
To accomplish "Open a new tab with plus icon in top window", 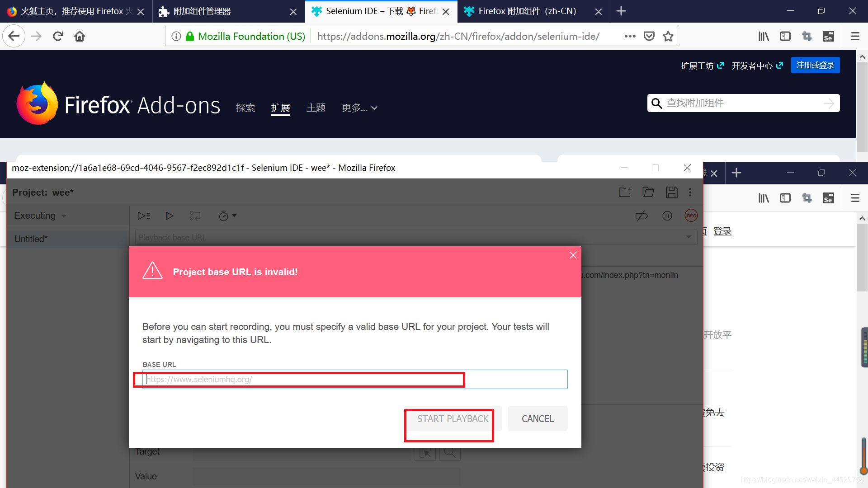I will [x=621, y=11].
